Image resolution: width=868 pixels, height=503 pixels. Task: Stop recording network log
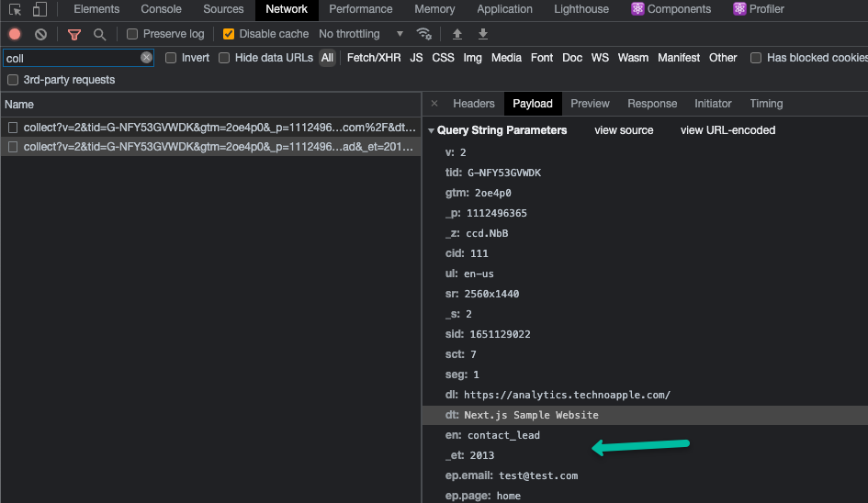tap(15, 34)
